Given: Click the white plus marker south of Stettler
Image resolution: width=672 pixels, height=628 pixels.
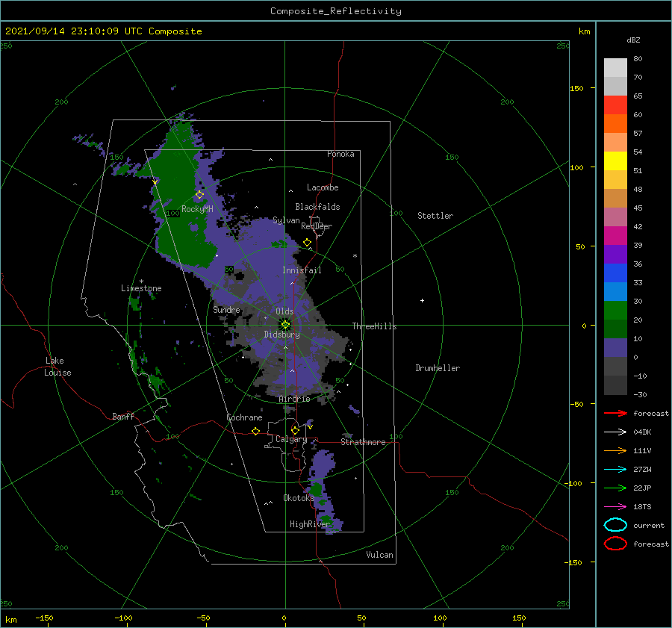Looking at the screenshot, I should (x=422, y=300).
